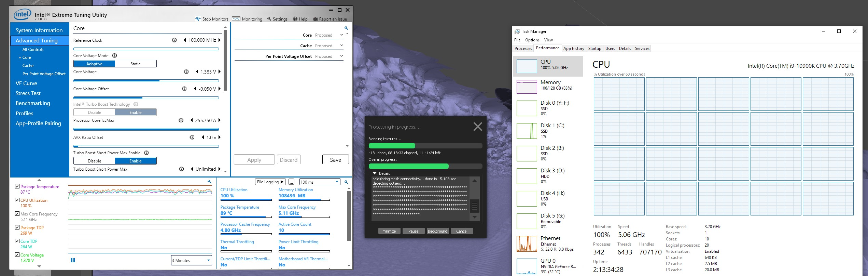Open the 3 Minutes graph duration dropdown
This screenshot has width=868, height=276.
192,260
